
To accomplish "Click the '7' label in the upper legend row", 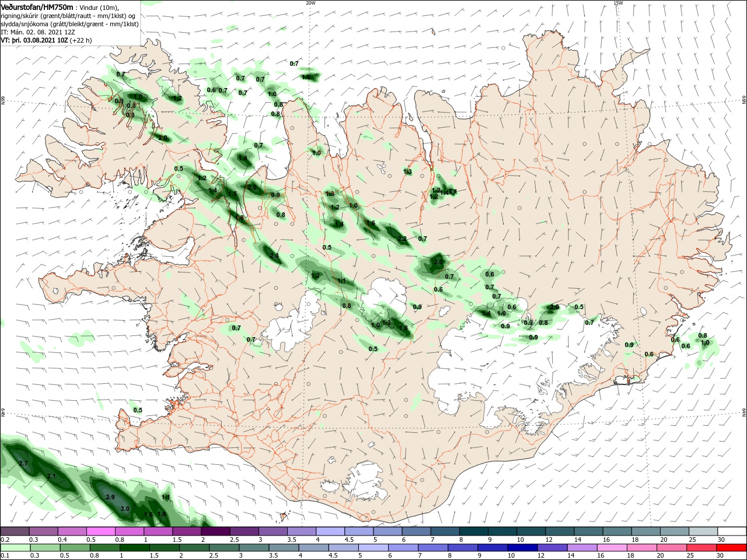I will pyautogui.click(x=432, y=540).
